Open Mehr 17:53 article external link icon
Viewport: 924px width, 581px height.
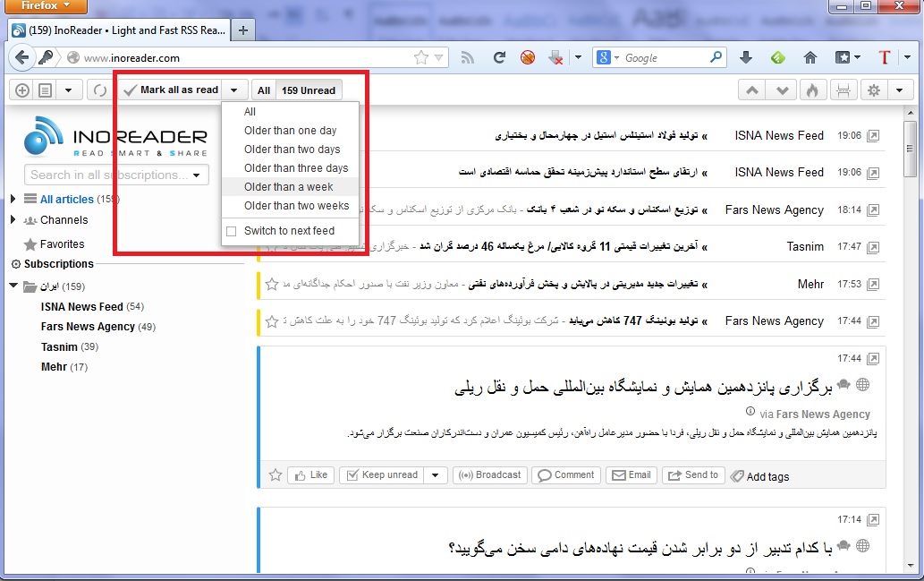pyautogui.click(x=873, y=285)
